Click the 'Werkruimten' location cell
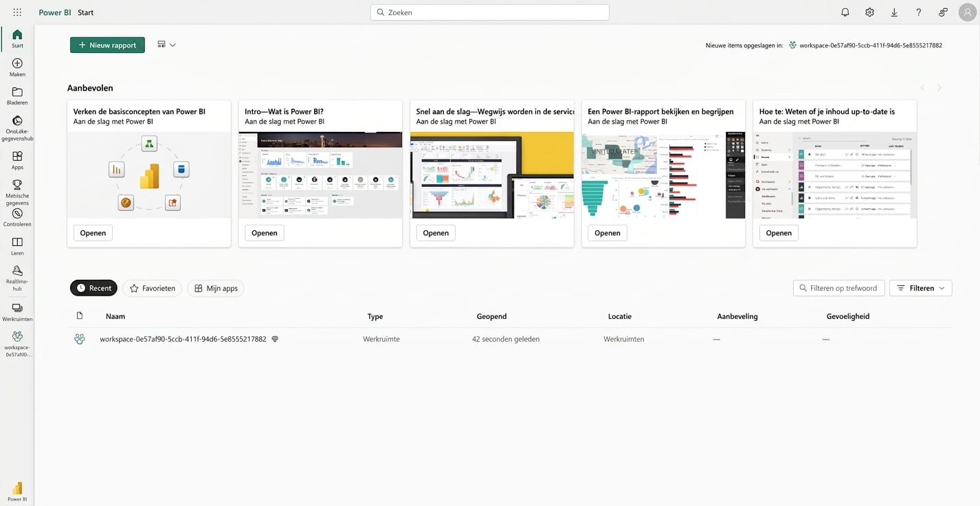This screenshot has width=980, height=506. 624,339
